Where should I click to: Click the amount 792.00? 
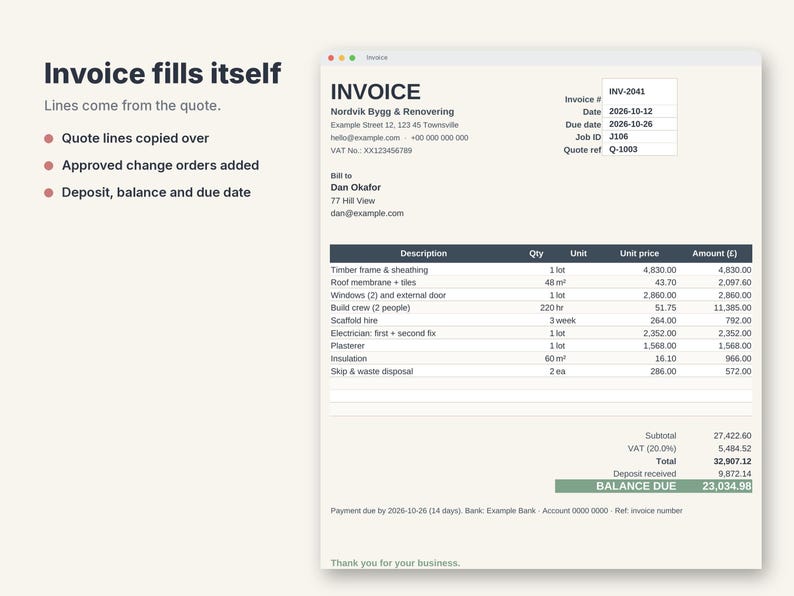click(x=738, y=321)
